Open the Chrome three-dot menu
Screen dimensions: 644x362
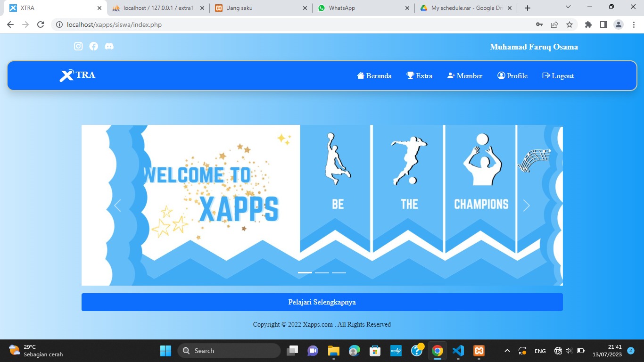634,25
